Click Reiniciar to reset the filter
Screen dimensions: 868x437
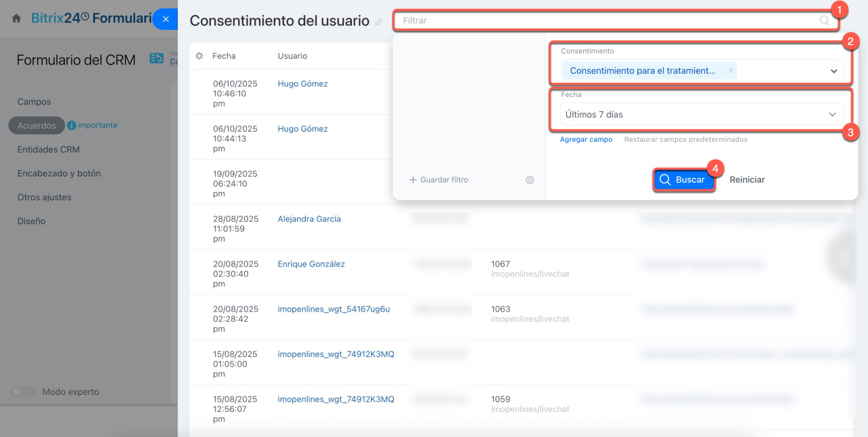tap(747, 180)
